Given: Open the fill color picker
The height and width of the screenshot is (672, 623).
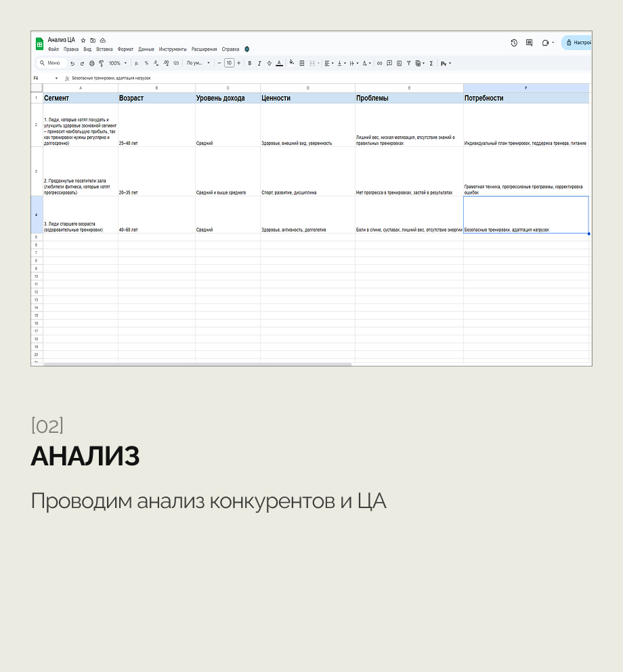Looking at the screenshot, I should pyautogui.click(x=291, y=63).
